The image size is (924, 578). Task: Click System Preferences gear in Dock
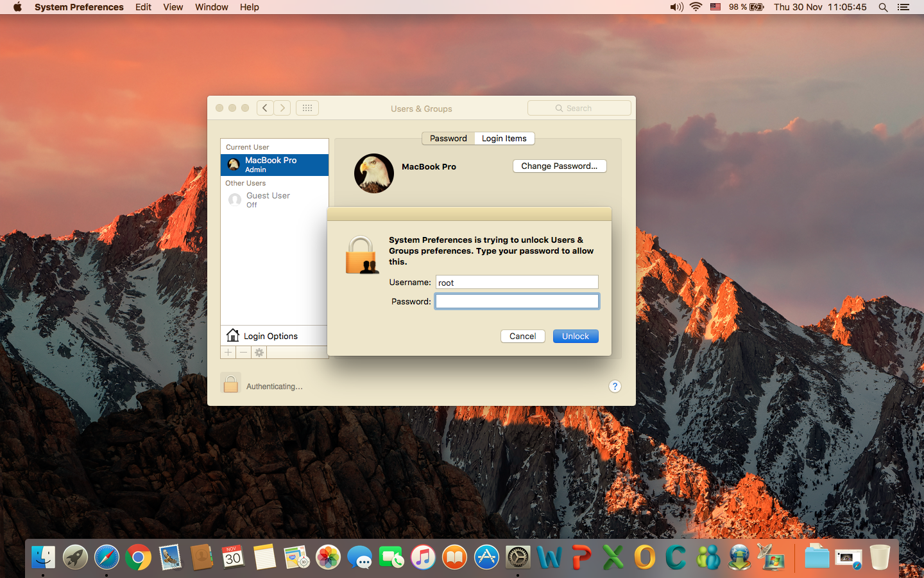coord(518,557)
